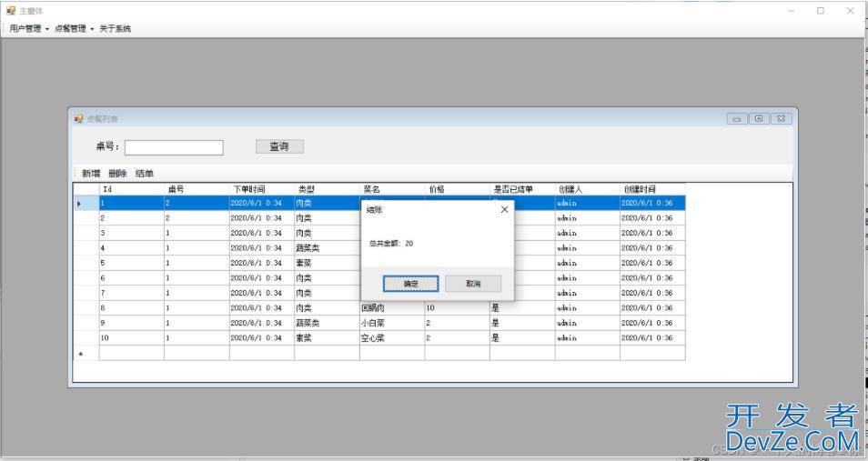The image size is (868, 461).
Task: Click the 新增 toolbar button
Action: coord(91,174)
